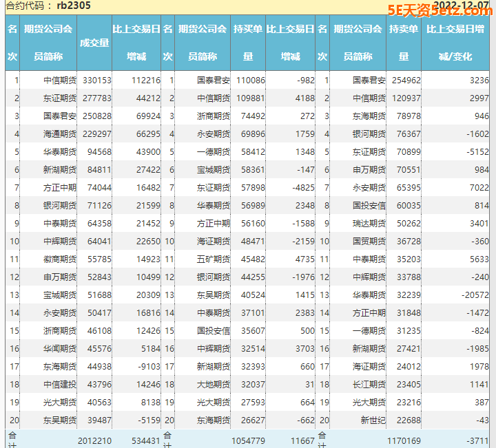Click 大地期货 in the long ranking
The height and width of the screenshot is (448, 496).
214,385
